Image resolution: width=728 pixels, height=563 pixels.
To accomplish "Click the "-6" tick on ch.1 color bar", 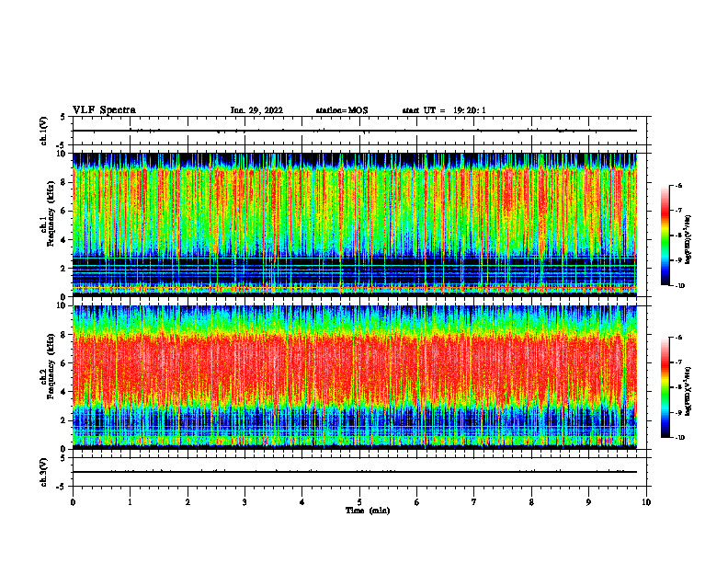I will 678,185.
